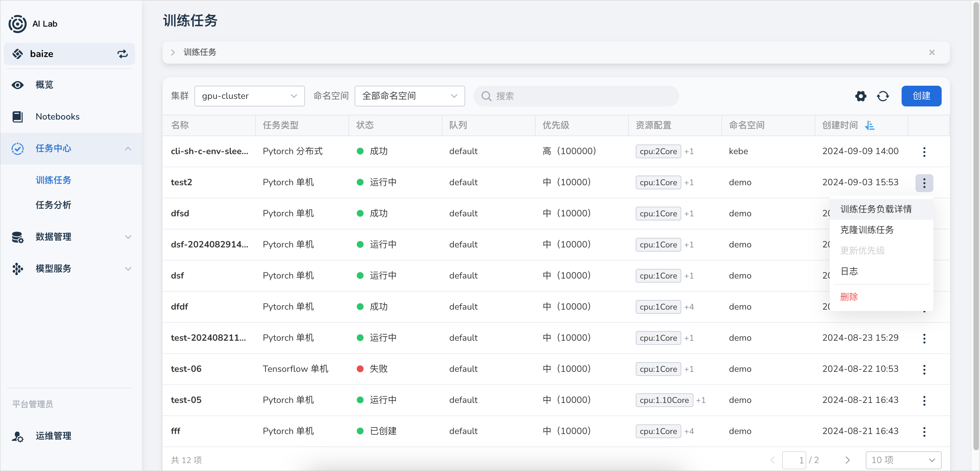Click 共 12 项 total count text

(186, 460)
